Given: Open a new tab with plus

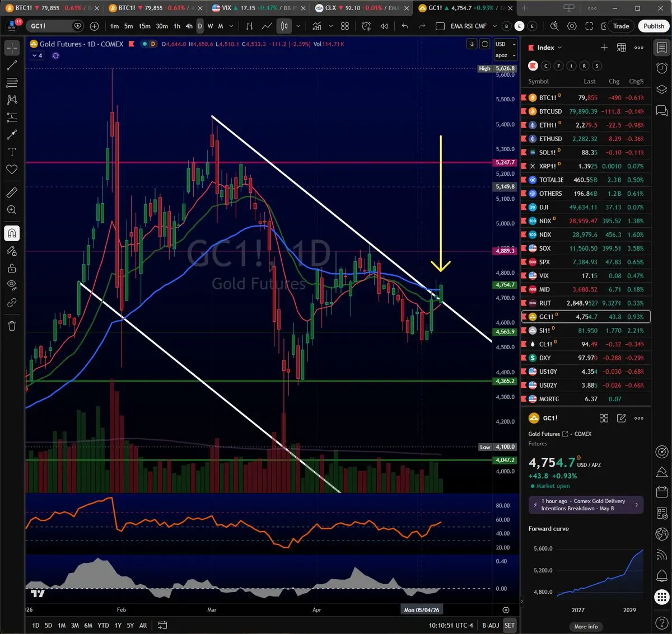Looking at the screenshot, I should [525, 8].
